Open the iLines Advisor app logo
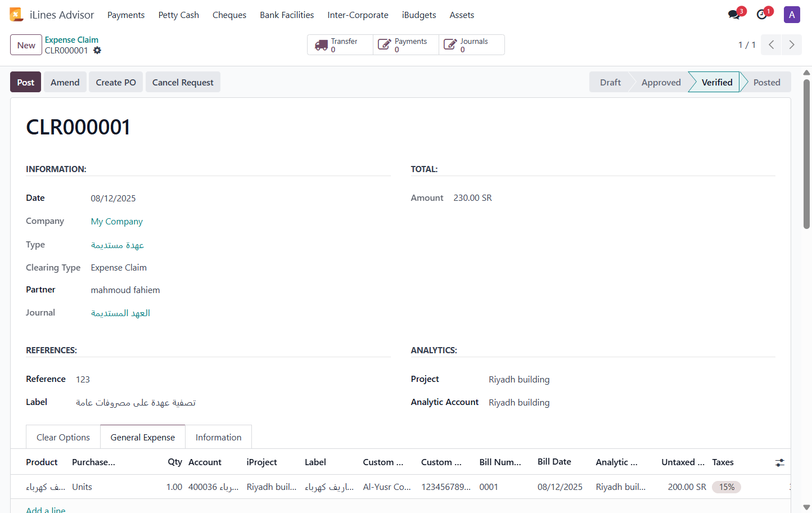Viewport: 812px width, 513px height. (16, 15)
